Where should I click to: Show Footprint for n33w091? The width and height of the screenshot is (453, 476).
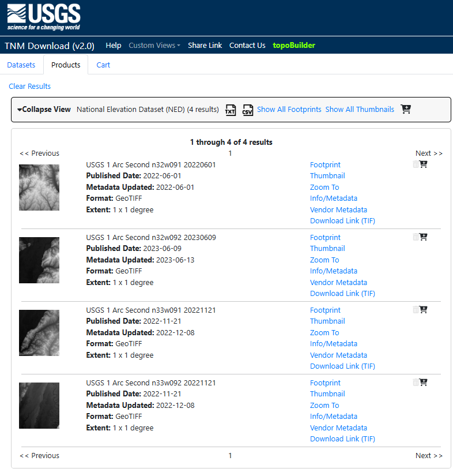pyautogui.click(x=325, y=310)
